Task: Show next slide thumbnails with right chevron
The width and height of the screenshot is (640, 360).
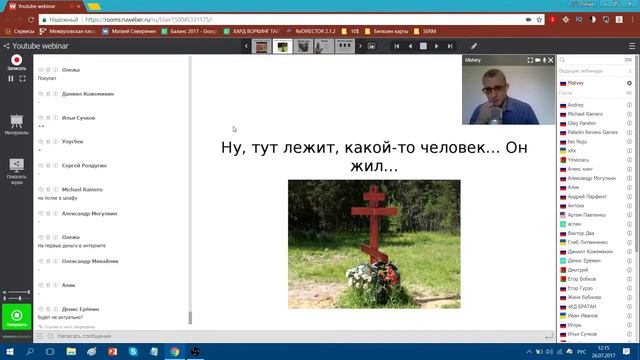Action: coord(360,46)
